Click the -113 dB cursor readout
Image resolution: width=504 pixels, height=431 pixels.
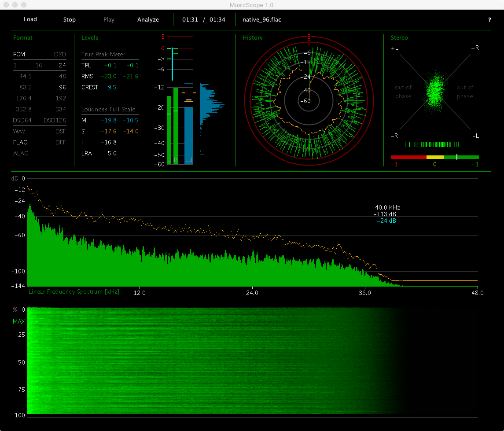tap(385, 214)
